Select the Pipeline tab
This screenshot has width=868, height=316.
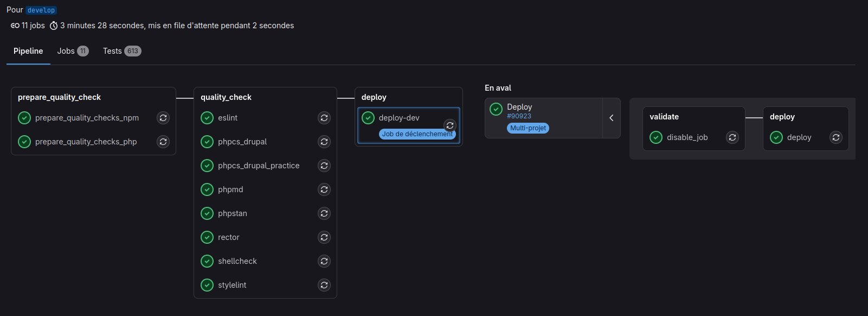[28, 51]
